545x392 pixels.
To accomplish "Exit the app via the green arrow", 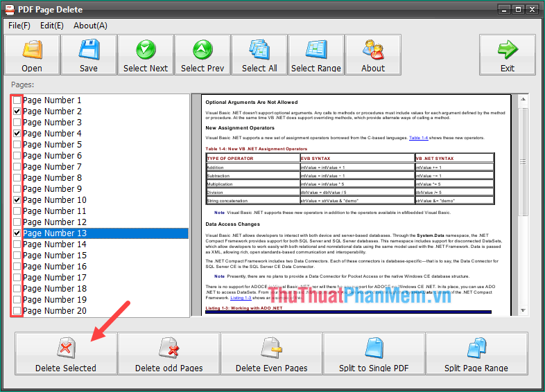I will pyautogui.click(x=508, y=55).
